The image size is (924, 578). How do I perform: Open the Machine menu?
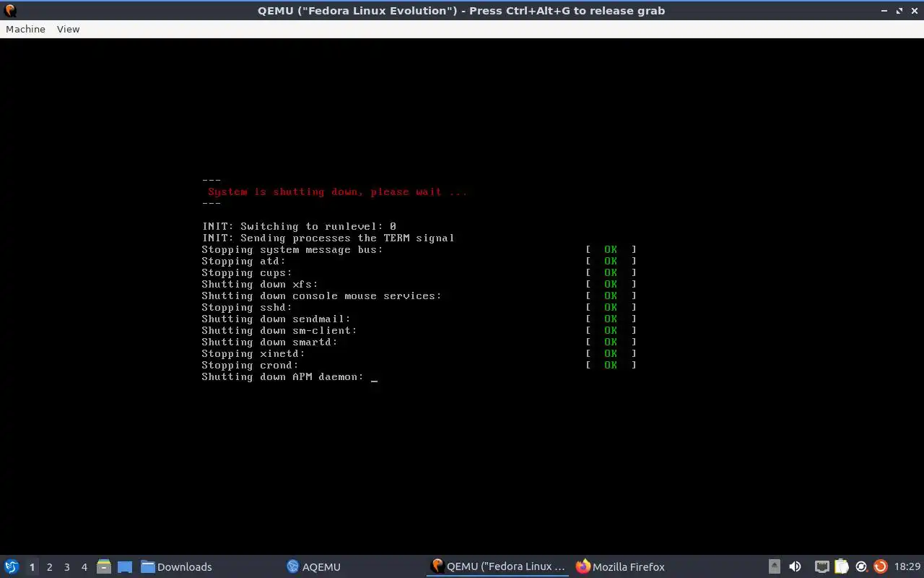click(x=25, y=29)
